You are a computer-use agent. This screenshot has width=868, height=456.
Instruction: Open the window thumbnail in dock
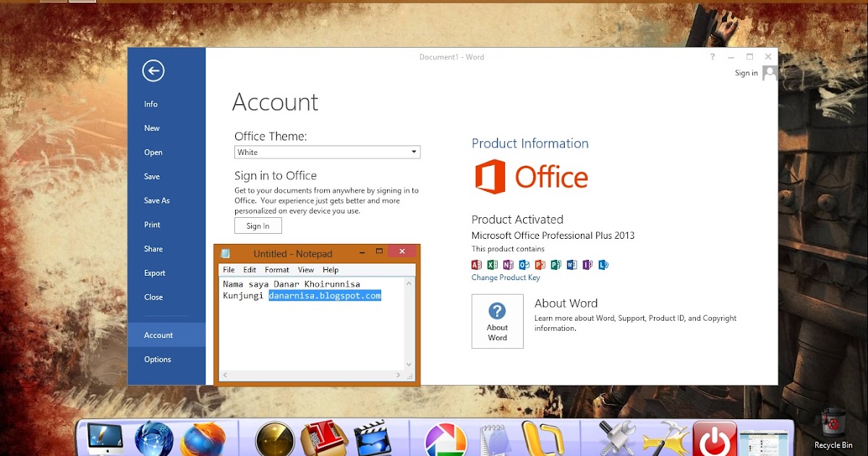pos(764,442)
